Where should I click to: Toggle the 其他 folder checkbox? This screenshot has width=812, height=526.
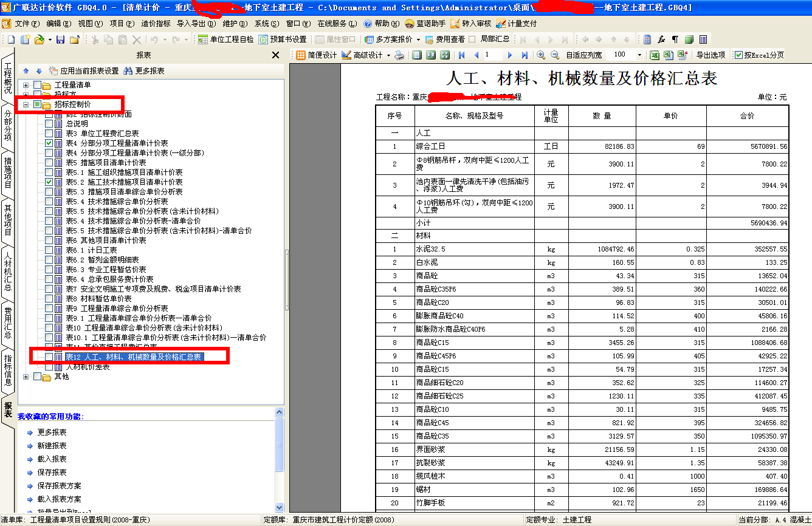coord(37,376)
